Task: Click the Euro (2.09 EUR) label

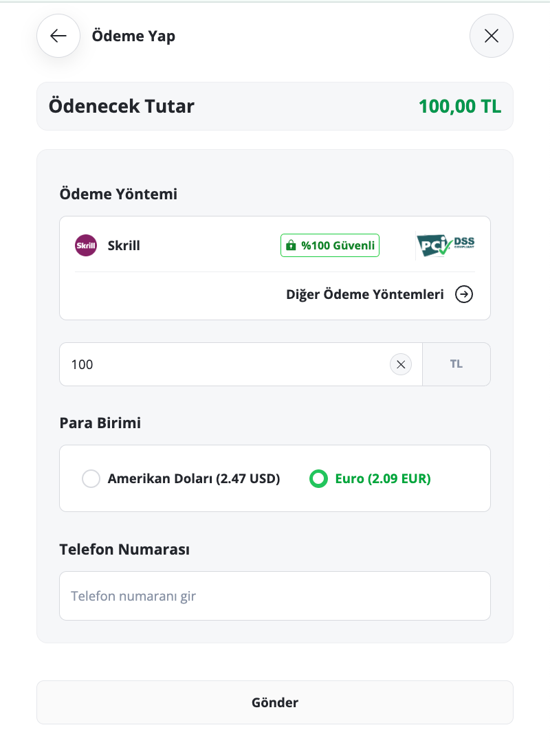Action: click(382, 479)
